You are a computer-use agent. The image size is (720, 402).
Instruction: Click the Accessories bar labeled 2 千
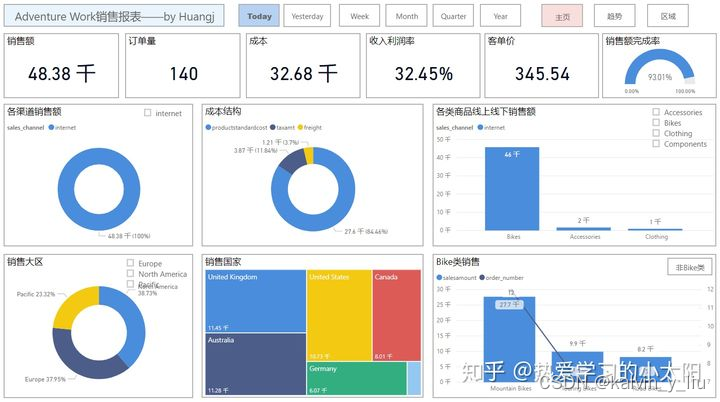[x=584, y=228]
